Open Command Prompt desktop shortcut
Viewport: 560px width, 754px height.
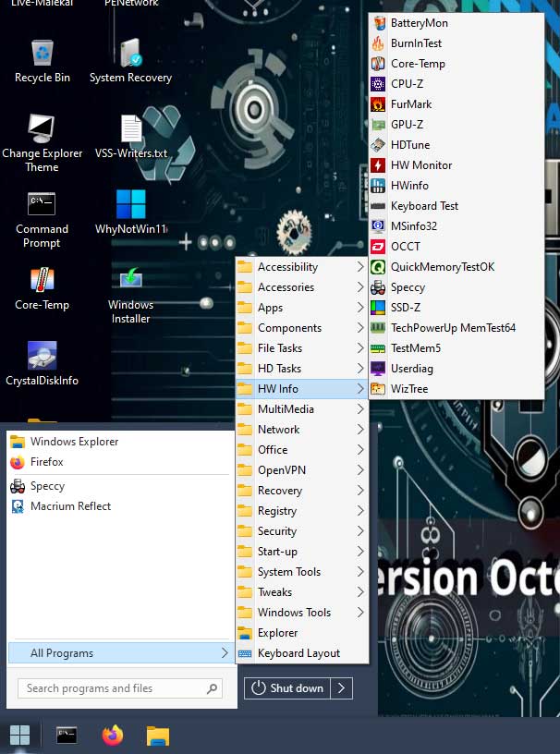[42, 220]
